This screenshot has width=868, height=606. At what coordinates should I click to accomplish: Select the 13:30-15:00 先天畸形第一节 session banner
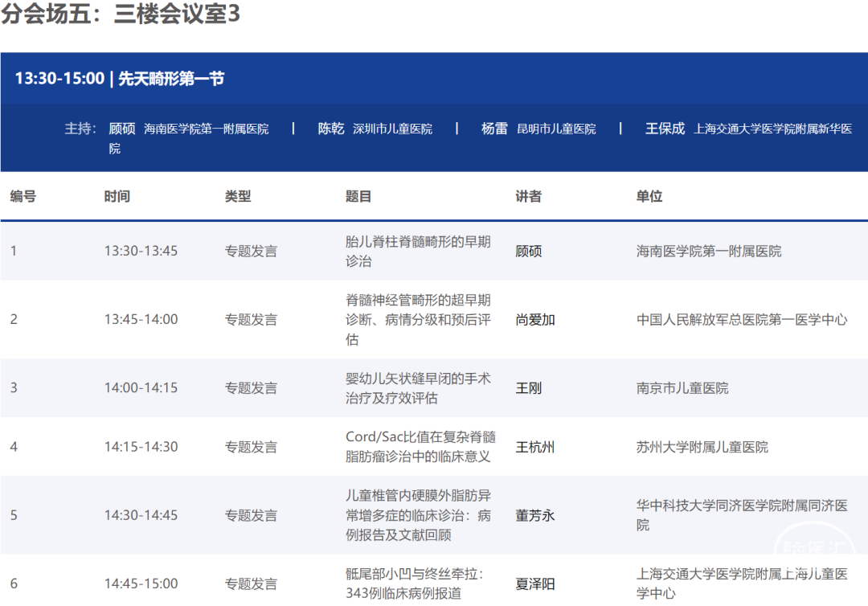click(120, 79)
